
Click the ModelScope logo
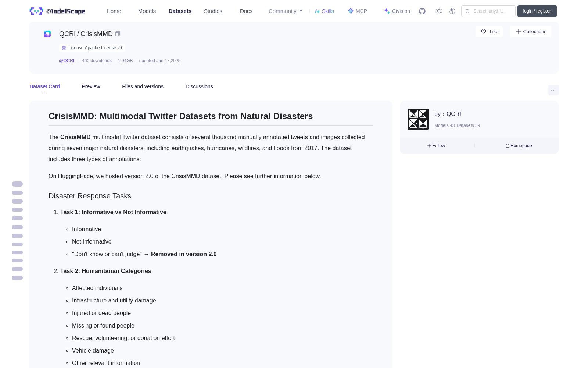(x=58, y=11)
